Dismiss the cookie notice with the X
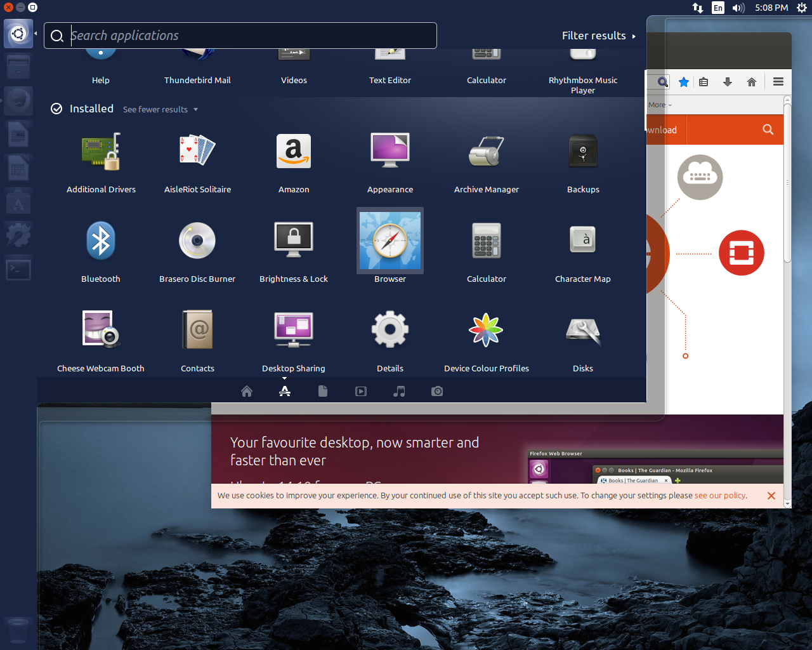Image resolution: width=812 pixels, height=650 pixels. [771, 496]
